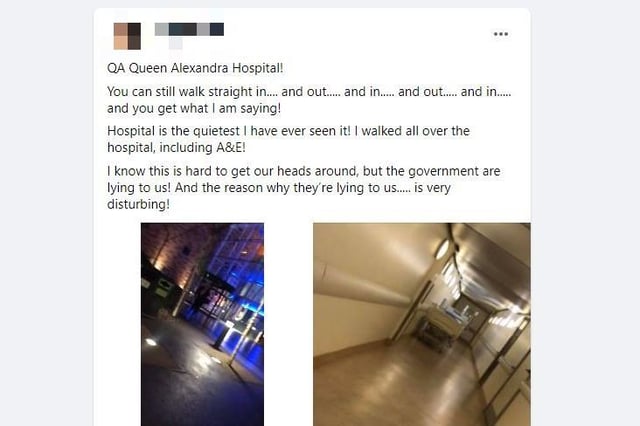Click the pixelated profile avatar of the poster
Screen dimensions: 640x426
(x=127, y=36)
